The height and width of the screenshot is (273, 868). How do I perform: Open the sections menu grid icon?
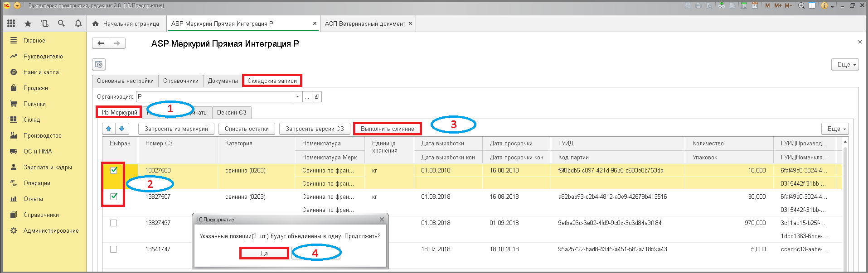click(11, 24)
